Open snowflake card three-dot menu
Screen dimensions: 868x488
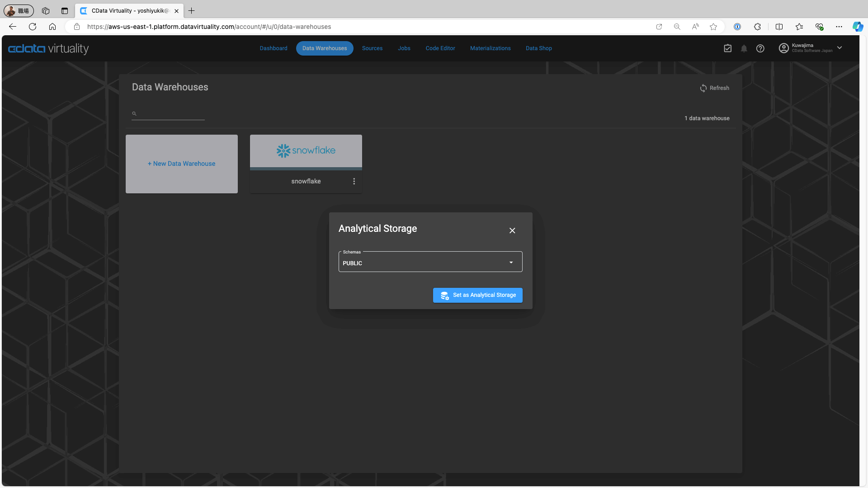click(354, 181)
